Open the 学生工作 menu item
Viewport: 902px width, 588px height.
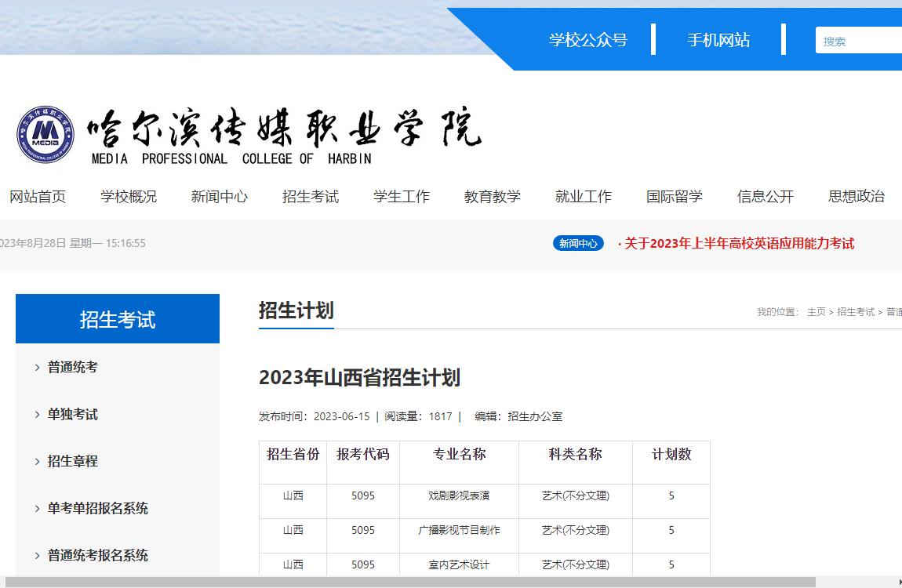[x=402, y=197]
